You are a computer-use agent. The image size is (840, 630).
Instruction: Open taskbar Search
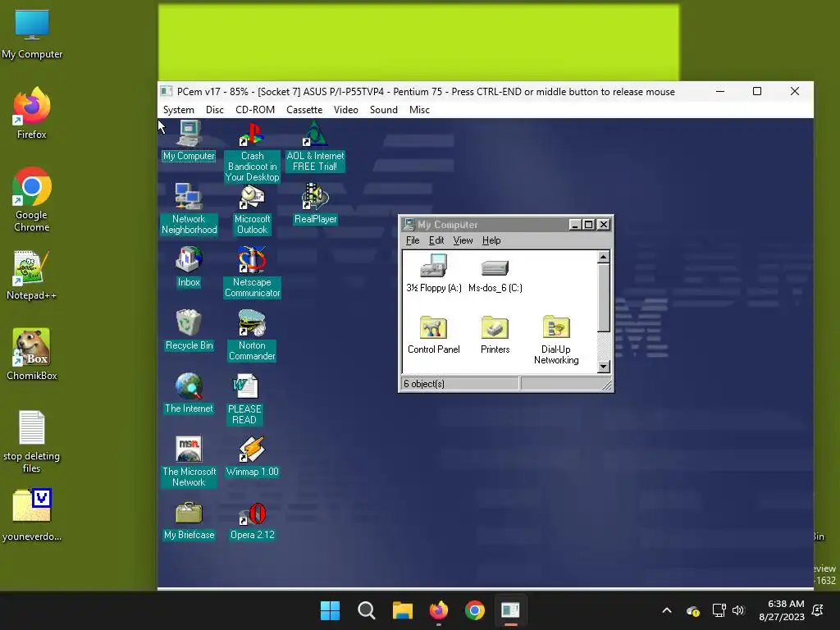[x=367, y=610]
